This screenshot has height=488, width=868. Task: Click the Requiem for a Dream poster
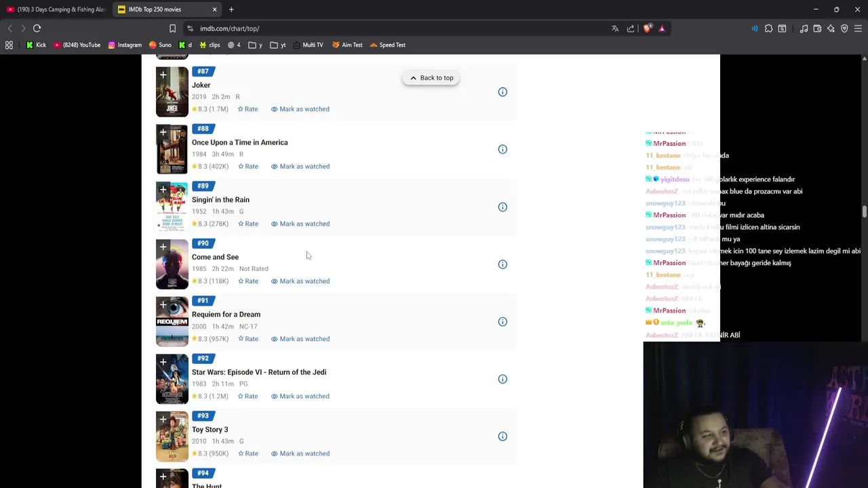[172, 322]
